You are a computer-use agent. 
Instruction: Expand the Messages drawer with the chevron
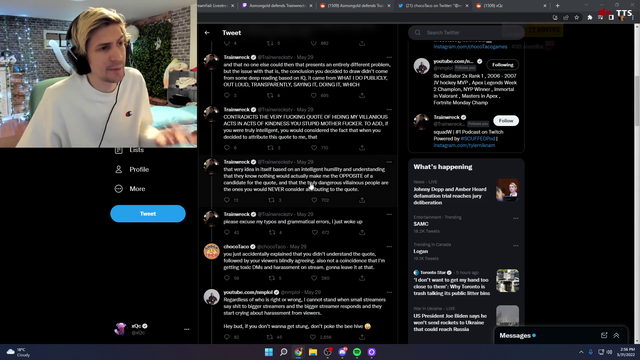click(x=616, y=335)
